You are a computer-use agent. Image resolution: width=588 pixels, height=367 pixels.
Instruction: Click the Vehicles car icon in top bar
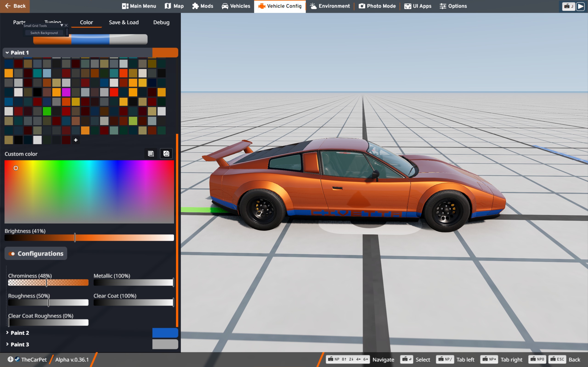point(225,6)
